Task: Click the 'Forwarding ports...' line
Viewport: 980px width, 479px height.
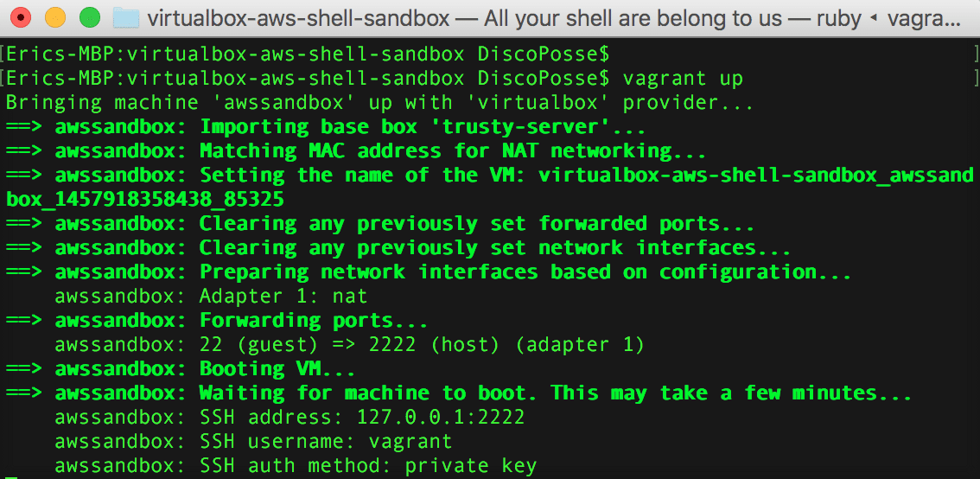Action: pyautogui.click(x=315, y=321)
